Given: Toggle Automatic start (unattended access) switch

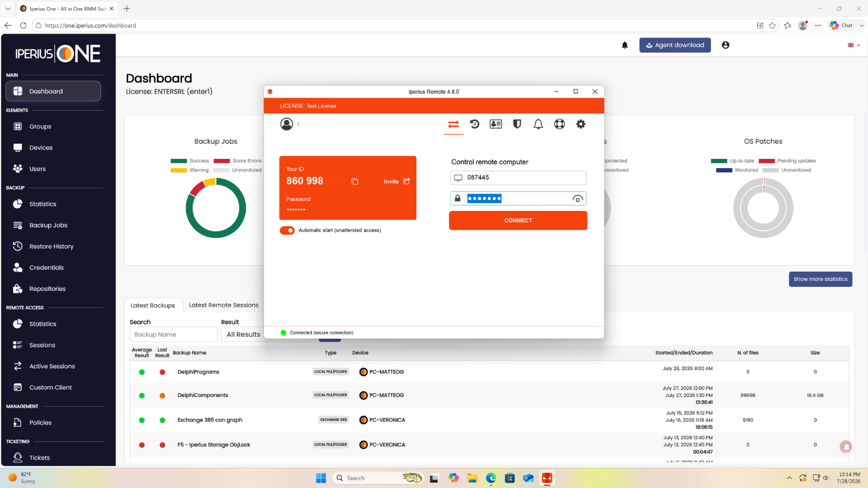Looking at the screenshot, I should coord(287,230).
